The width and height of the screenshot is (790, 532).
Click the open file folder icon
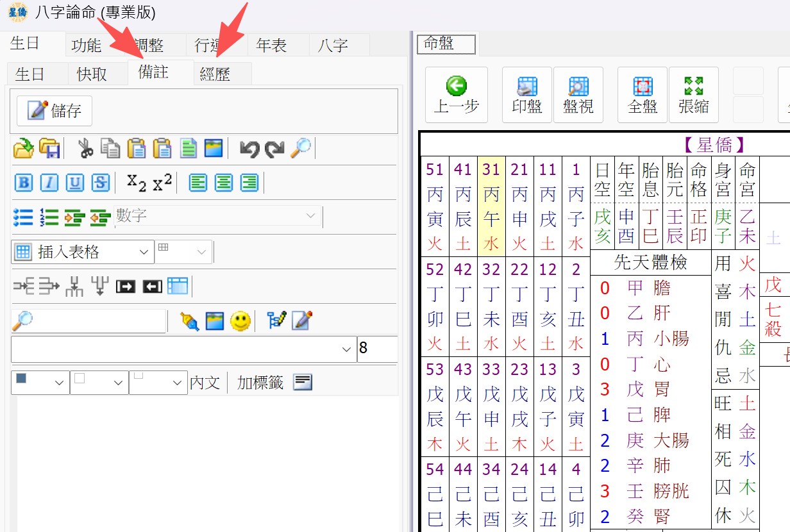[x=23, y=149]
